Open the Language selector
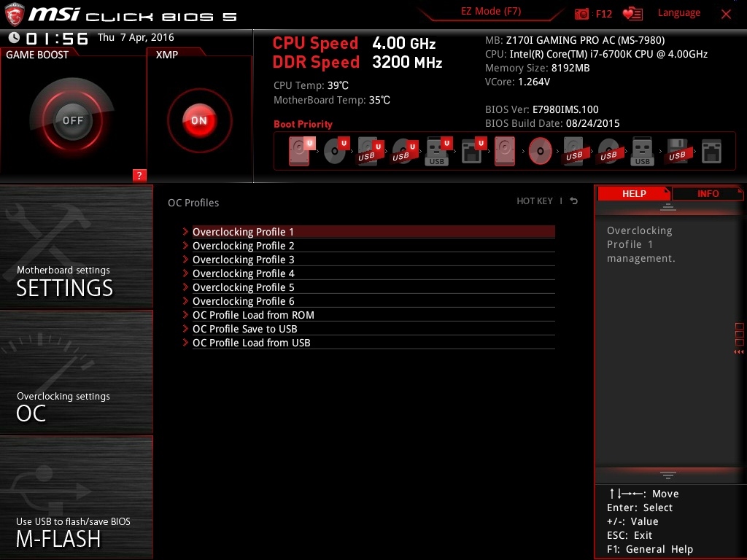This screenshot has height=560, width=747. click(x=679, y=13)
